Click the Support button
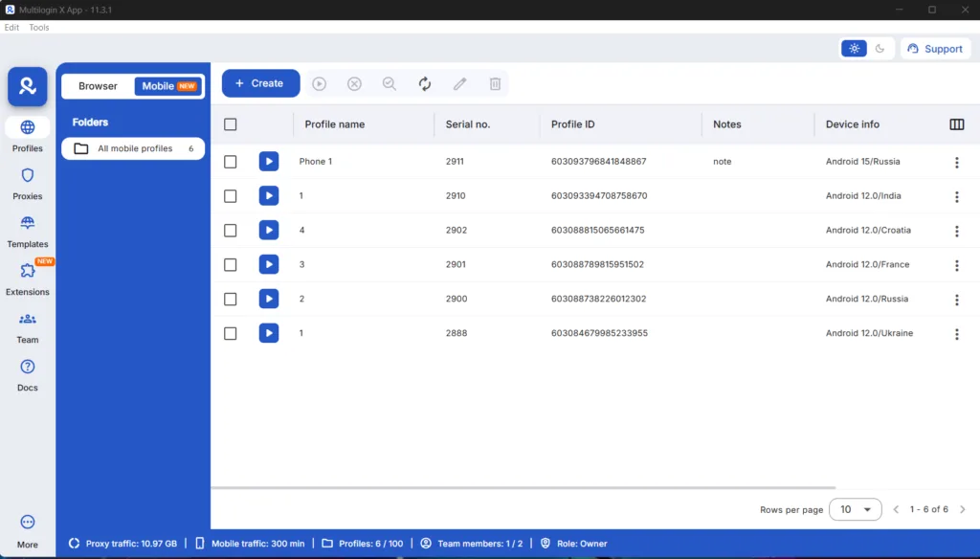Screen dimensions: 980x559 coord(935,48)
